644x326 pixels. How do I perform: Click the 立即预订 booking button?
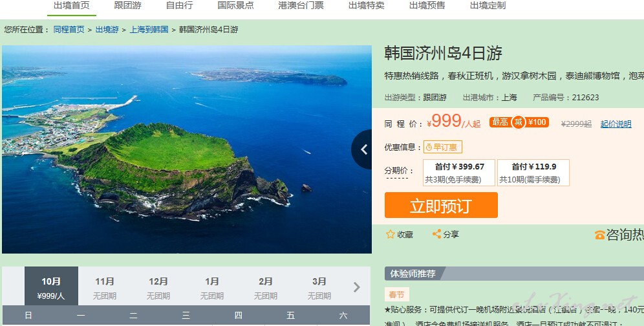coord(441,205)
